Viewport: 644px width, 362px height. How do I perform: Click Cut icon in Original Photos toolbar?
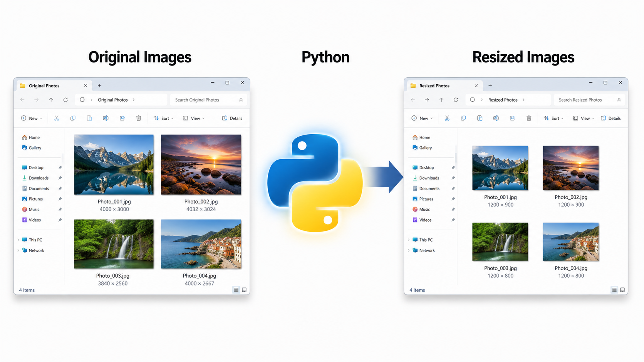click(x=57, y=118)
